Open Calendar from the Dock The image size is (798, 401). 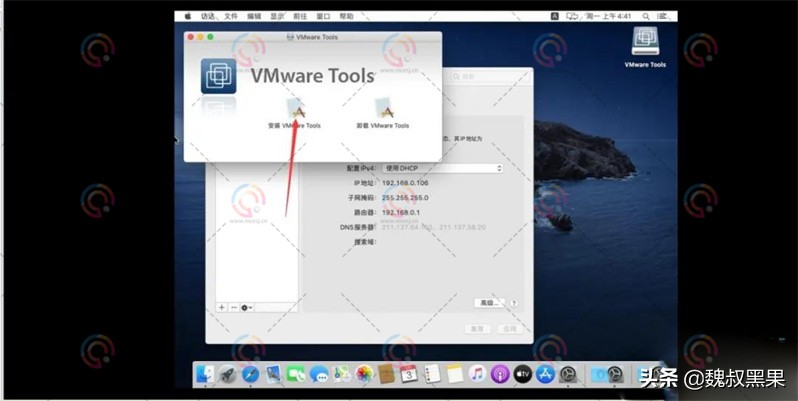pos(409,374)
